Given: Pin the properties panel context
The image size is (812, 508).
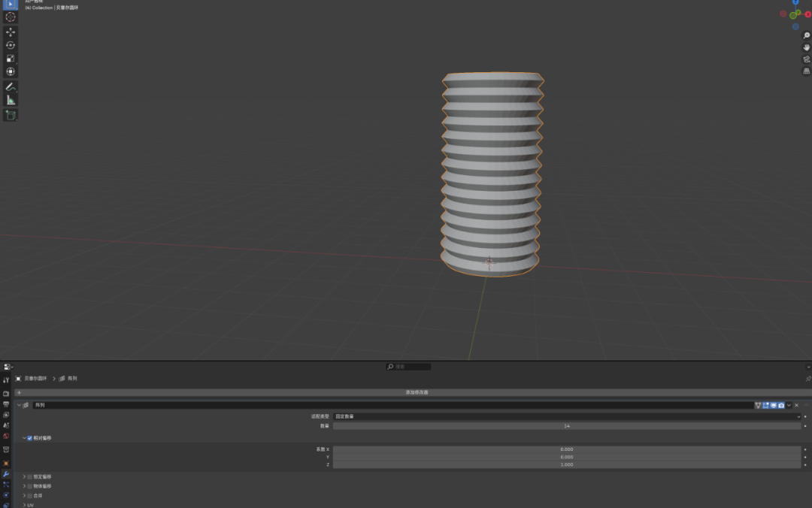Looking at the screenshot, I should click(807, 379).
